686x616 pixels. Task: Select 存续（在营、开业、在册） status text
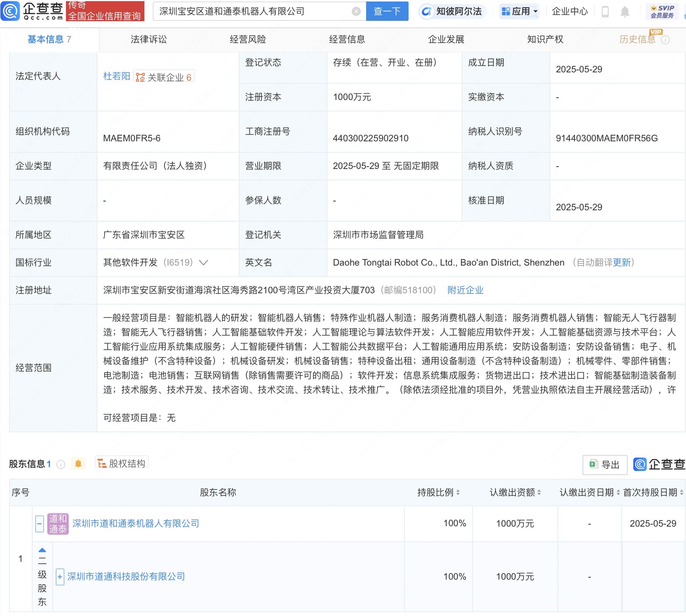[x=387, y=63]
